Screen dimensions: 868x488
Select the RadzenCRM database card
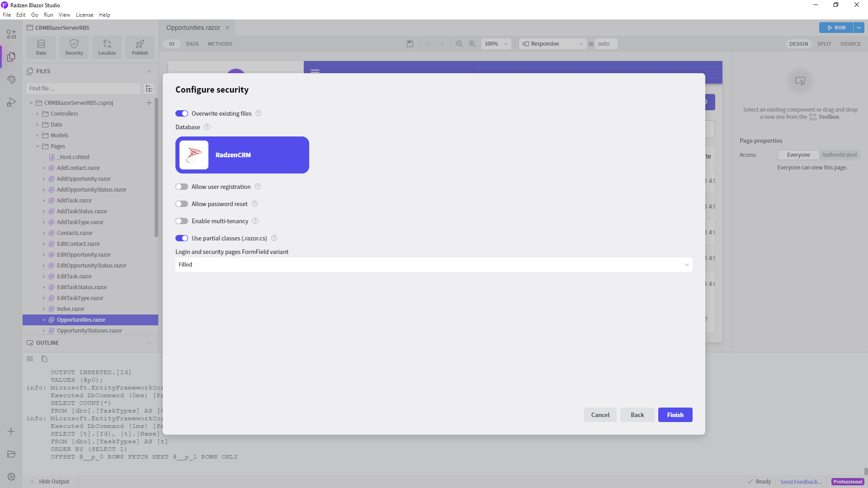pyautogui.click(x=242, y=155)
